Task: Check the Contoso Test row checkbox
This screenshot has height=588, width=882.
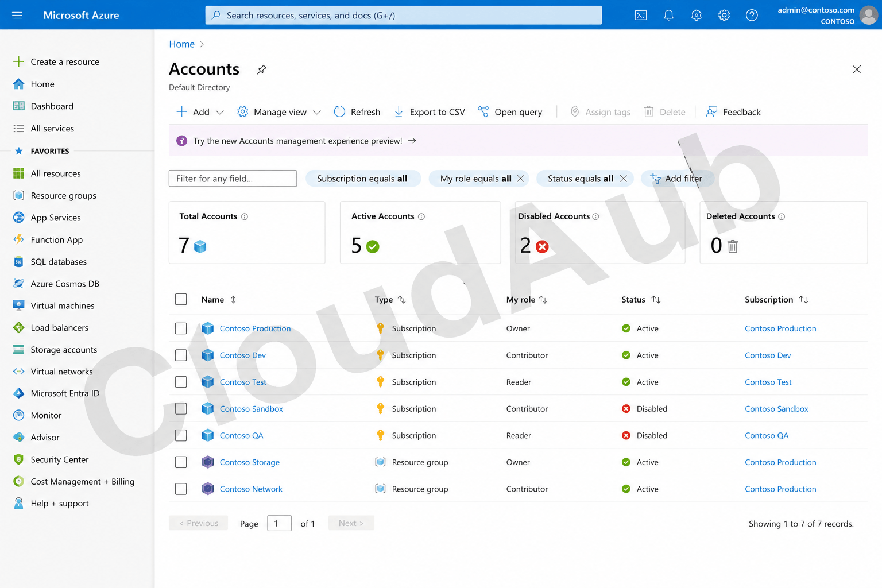Action: click(x=181, y=382)
